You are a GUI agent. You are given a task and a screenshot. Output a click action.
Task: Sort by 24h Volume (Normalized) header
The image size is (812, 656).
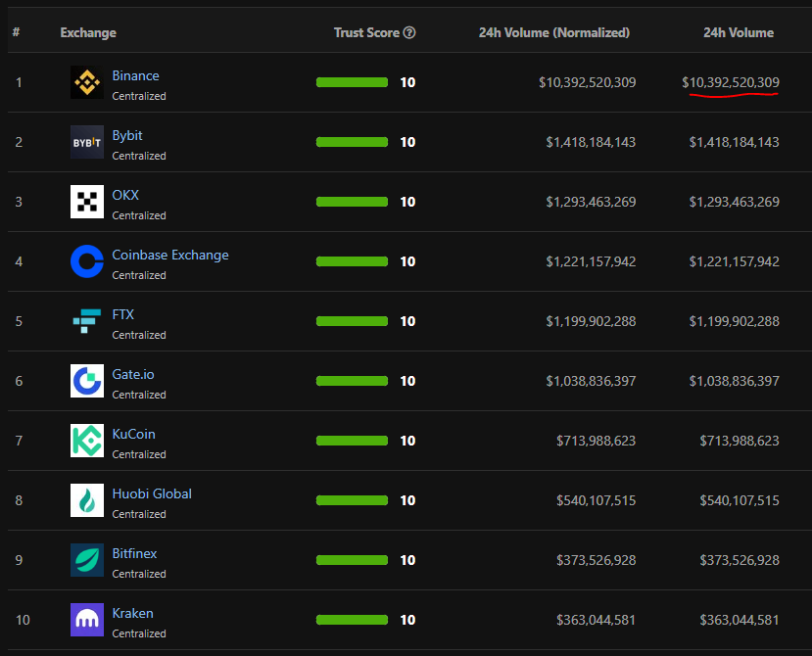click(x=553, y=32)
